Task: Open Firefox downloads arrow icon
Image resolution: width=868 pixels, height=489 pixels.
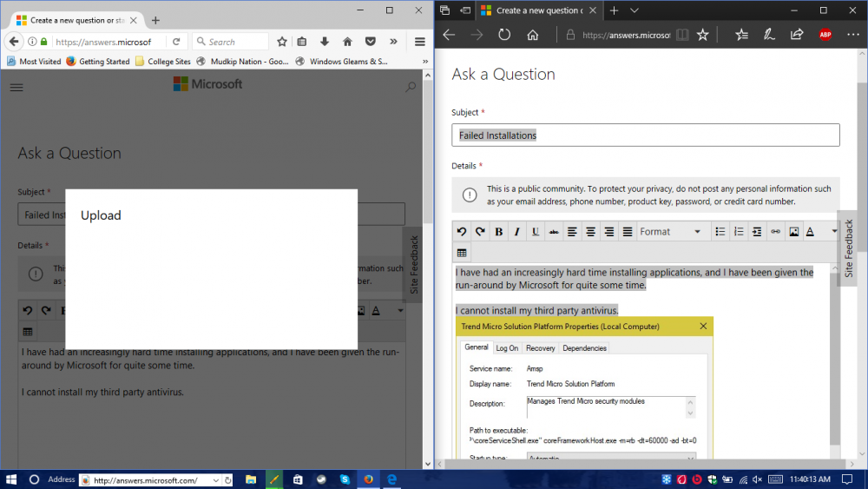Action: [325, 42]
